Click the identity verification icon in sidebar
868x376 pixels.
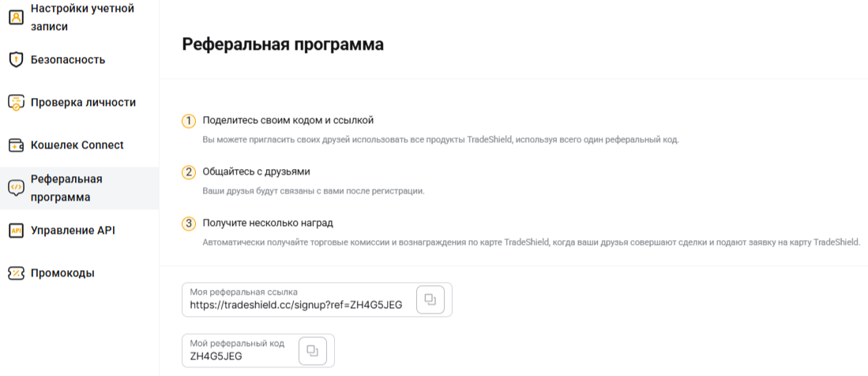[16, 103]
